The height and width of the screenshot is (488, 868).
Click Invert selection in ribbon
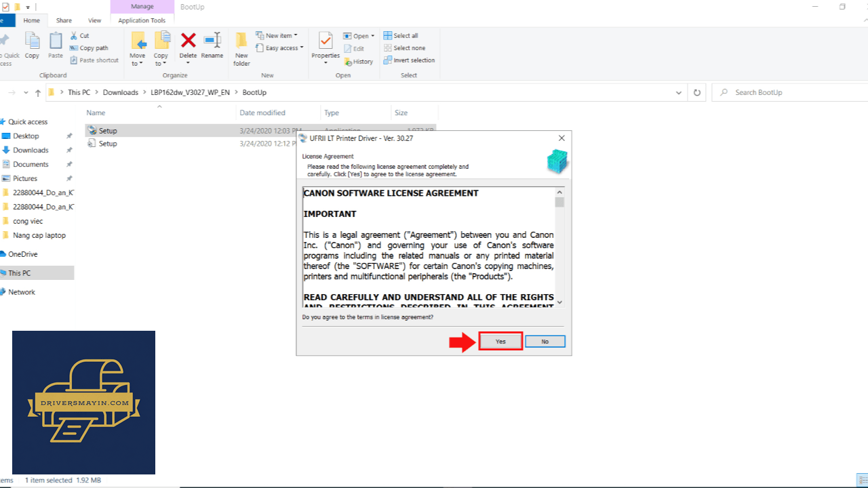pyautogui.click(x=409, y=60)
